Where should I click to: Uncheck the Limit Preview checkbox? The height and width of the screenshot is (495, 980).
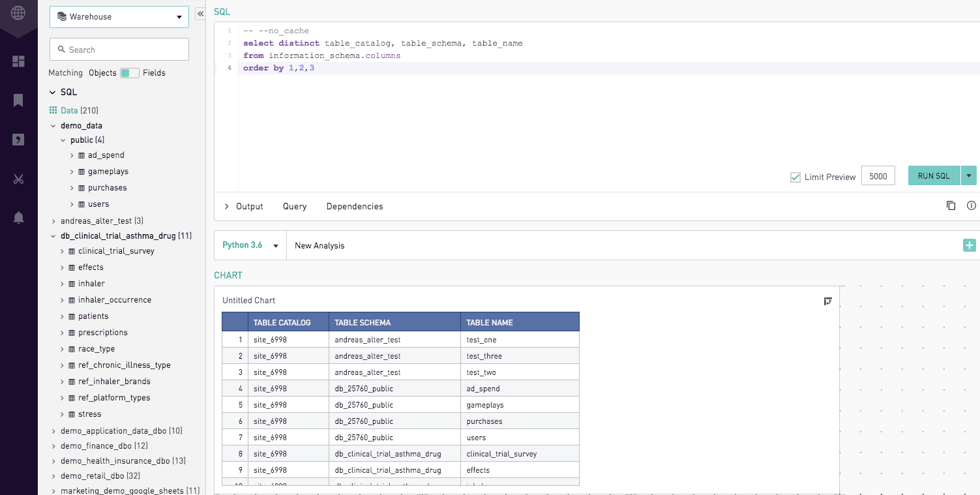pos(795,177)
